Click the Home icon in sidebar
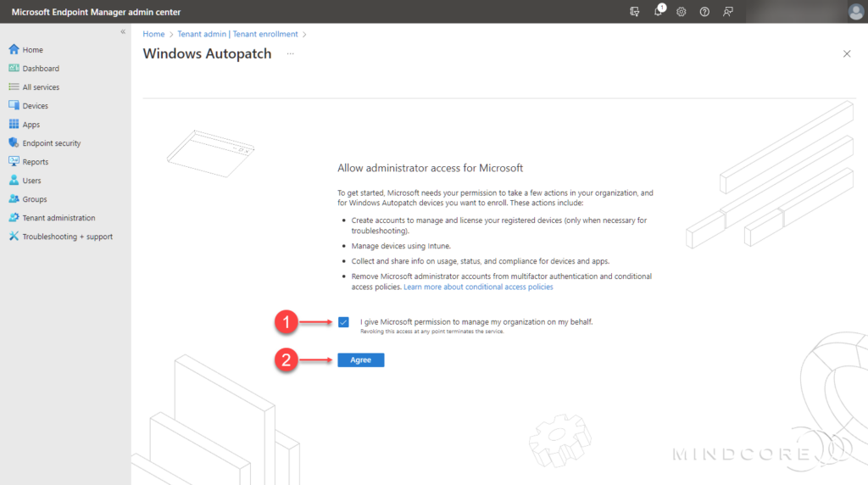This screenshot has width=868, height=485. click(14, 49)
